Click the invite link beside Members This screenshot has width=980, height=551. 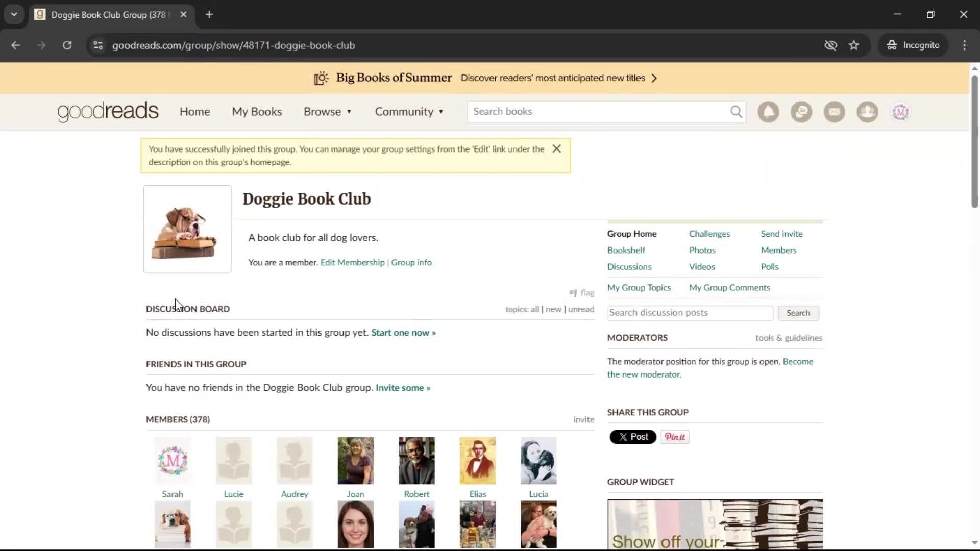583,419
